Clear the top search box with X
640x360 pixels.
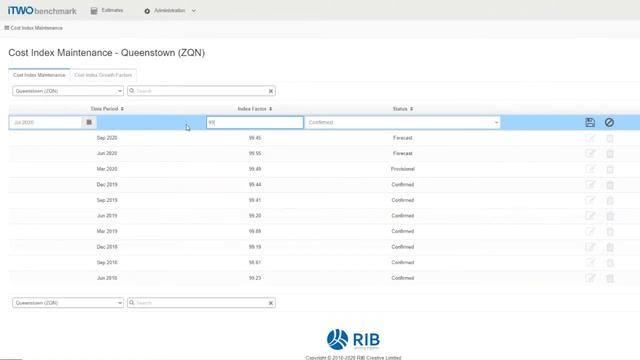pos(271,91)
